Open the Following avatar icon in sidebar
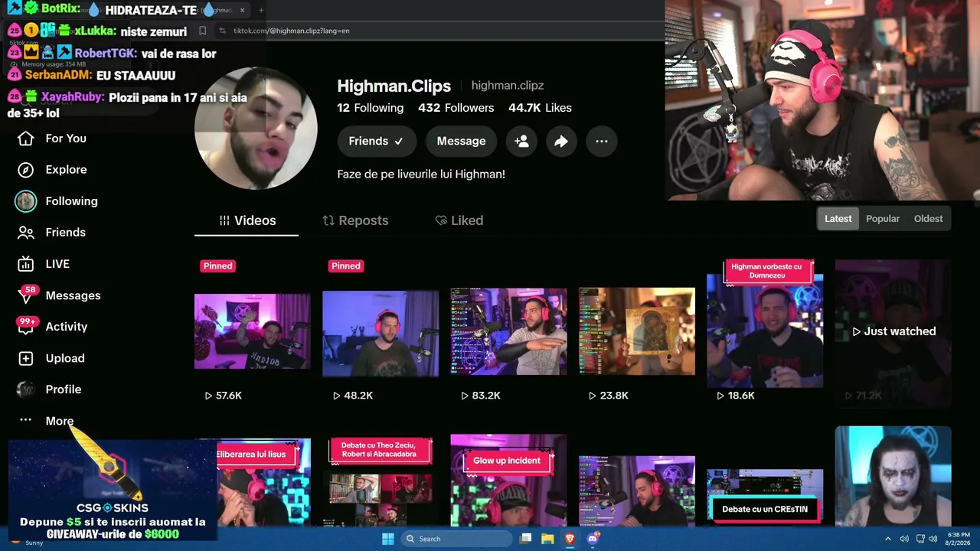 pos(26,201)
